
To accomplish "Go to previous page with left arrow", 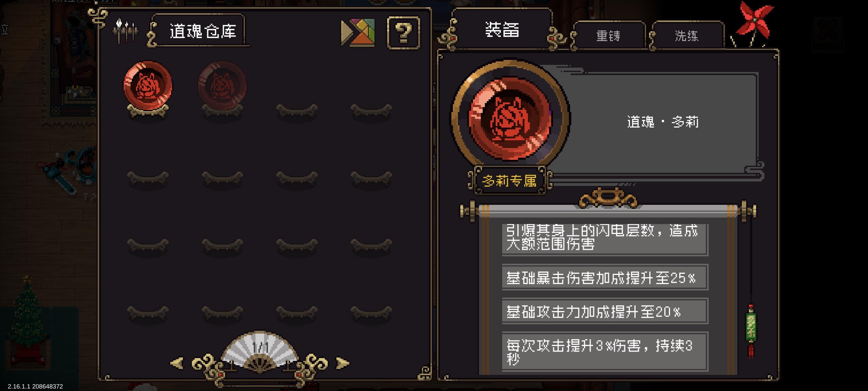I will pyautogui.click(x=177, y=363).
